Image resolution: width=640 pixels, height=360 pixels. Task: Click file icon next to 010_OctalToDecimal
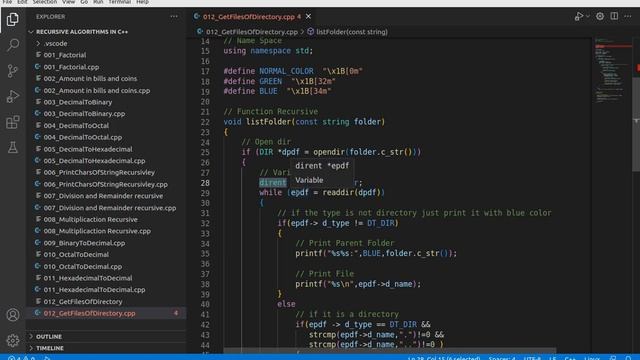(38, 254)
